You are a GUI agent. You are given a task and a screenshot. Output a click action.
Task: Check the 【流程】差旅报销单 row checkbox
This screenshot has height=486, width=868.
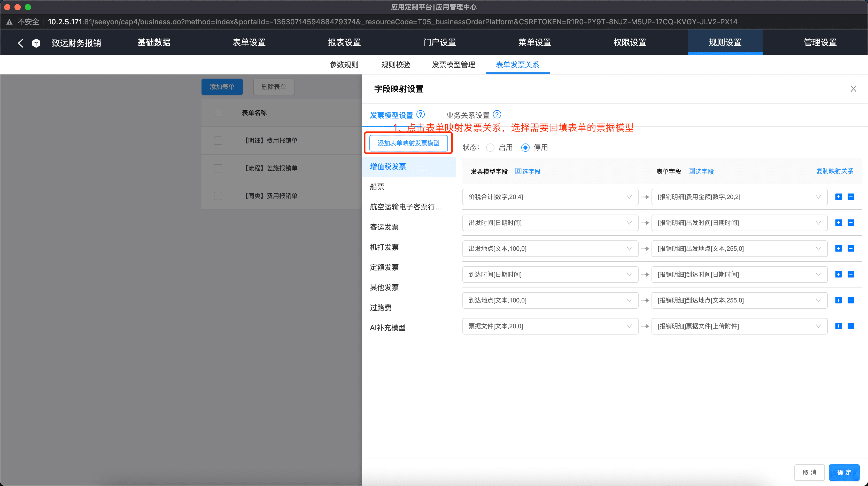[x=218, y=168]
